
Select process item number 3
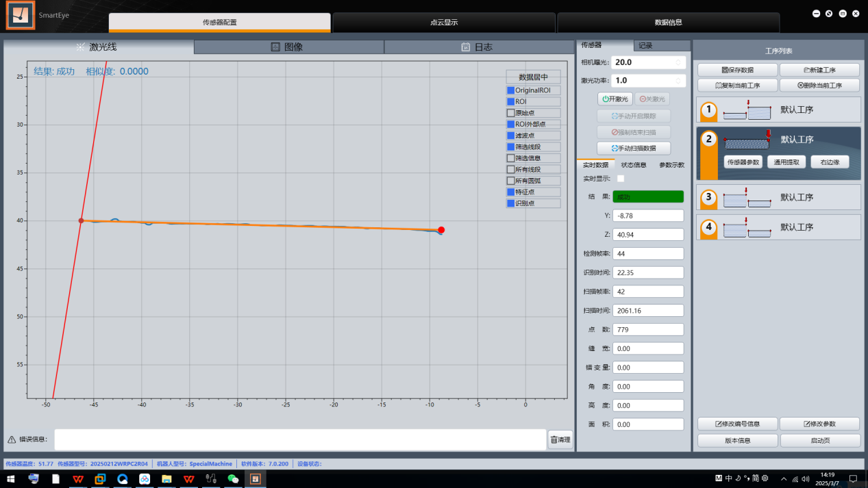(x=778, y=197)
